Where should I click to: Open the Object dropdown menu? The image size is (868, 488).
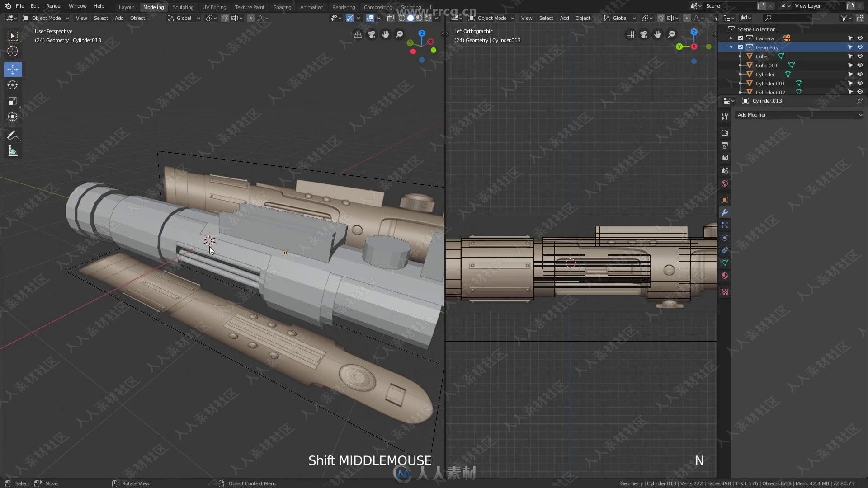click(138, 18)
